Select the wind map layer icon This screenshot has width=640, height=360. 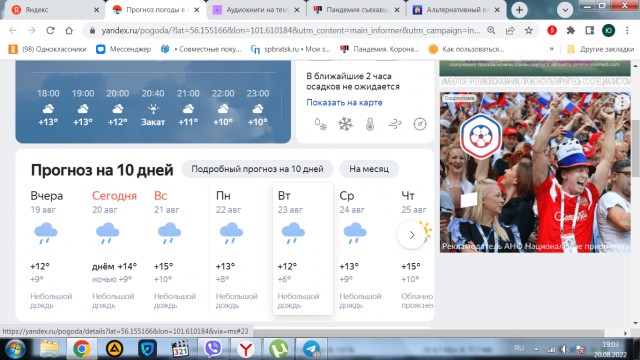pyautogui.click(x=395, y=124)
